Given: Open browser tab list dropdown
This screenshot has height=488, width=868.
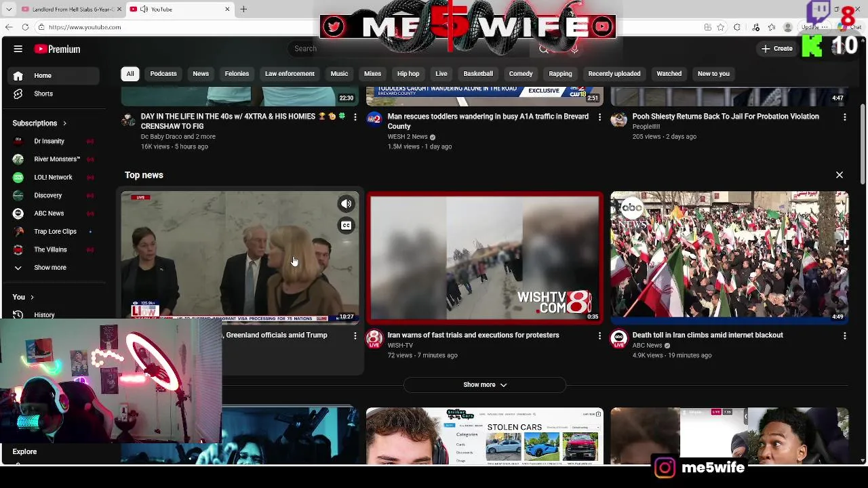Looking at the screenshot, I should tap(9, 9).
